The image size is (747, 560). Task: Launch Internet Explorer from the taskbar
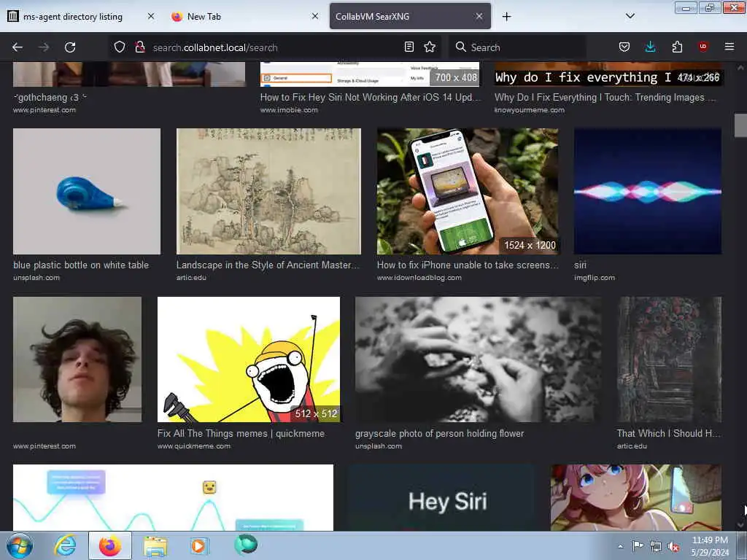point(65,545)
